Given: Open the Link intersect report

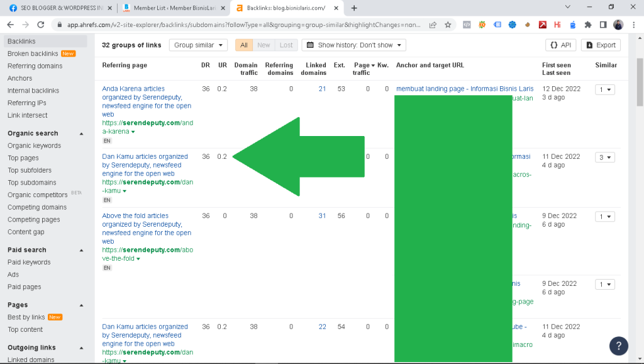Looking at the screenshot, I should [28, 115].
